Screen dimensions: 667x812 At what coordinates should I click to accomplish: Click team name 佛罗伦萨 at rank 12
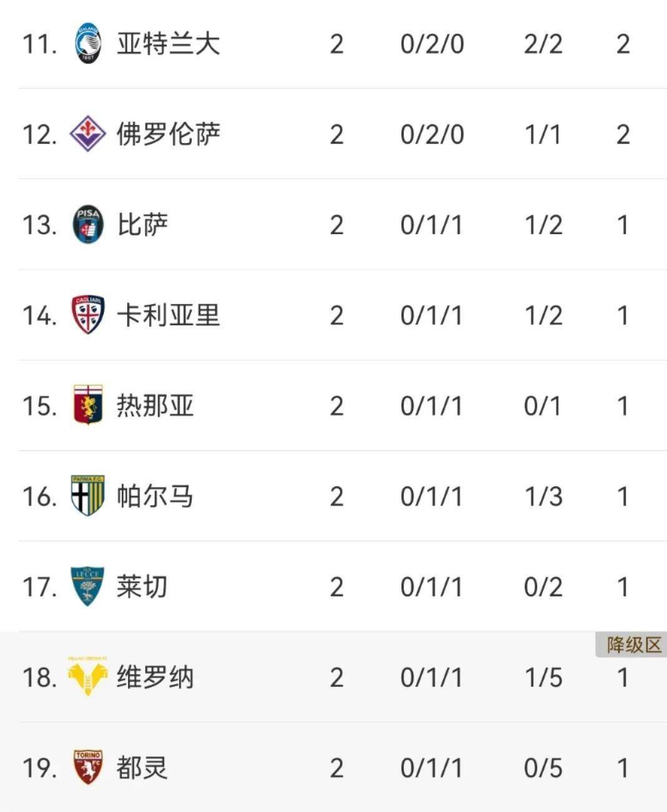pyautogui.click(x=168, y=134)
